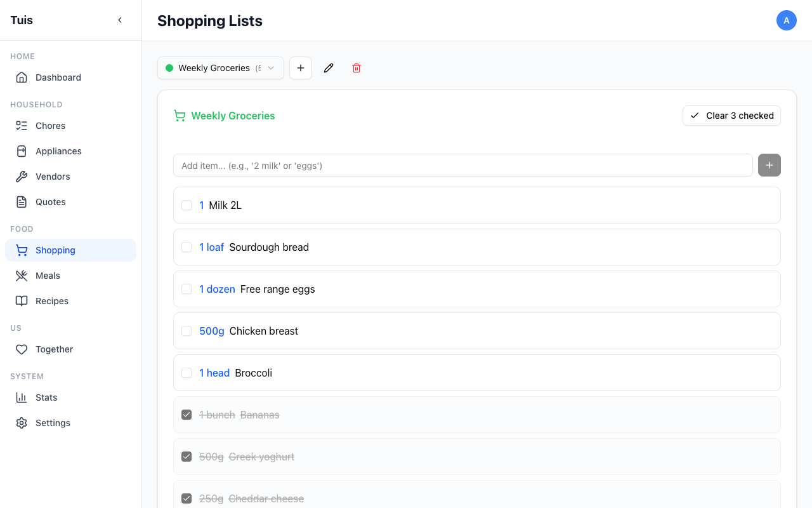Mark Free range eggs as purchased
This screenshot has width=812, height=508.
point(187,288)
